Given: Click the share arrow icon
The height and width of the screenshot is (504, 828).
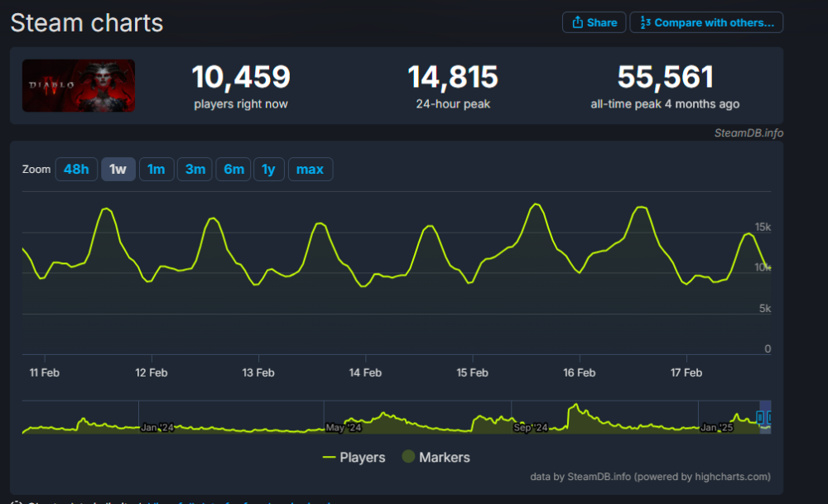Looking at the screenshot, I should (x=577, y=22).
